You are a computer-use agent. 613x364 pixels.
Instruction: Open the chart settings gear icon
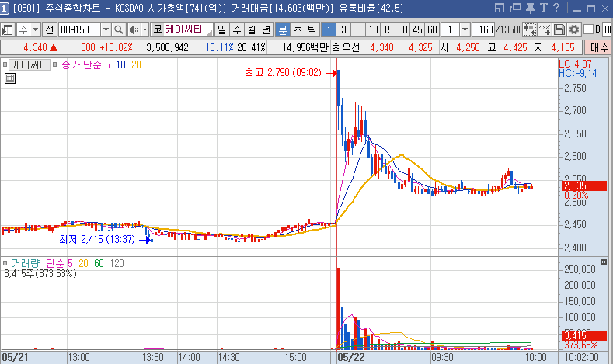(573, 29)
